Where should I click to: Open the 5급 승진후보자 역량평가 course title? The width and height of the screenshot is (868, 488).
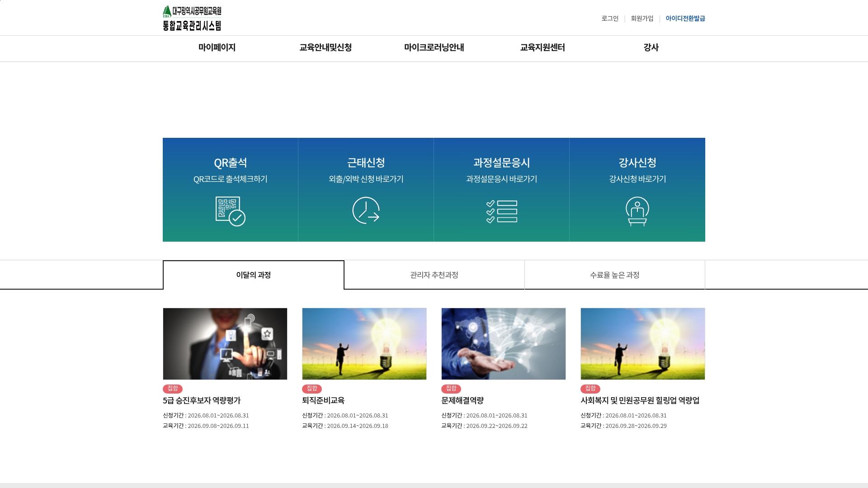click(202, 400)
